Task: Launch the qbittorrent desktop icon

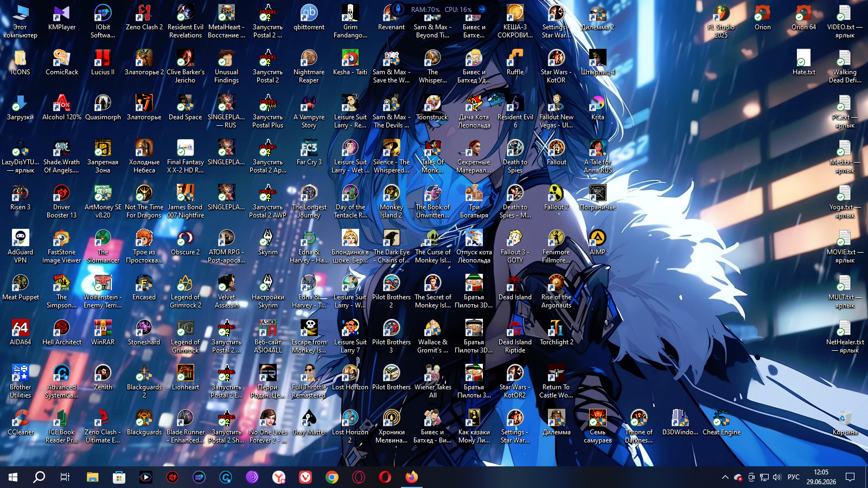Action: click(x=309, y=17)
